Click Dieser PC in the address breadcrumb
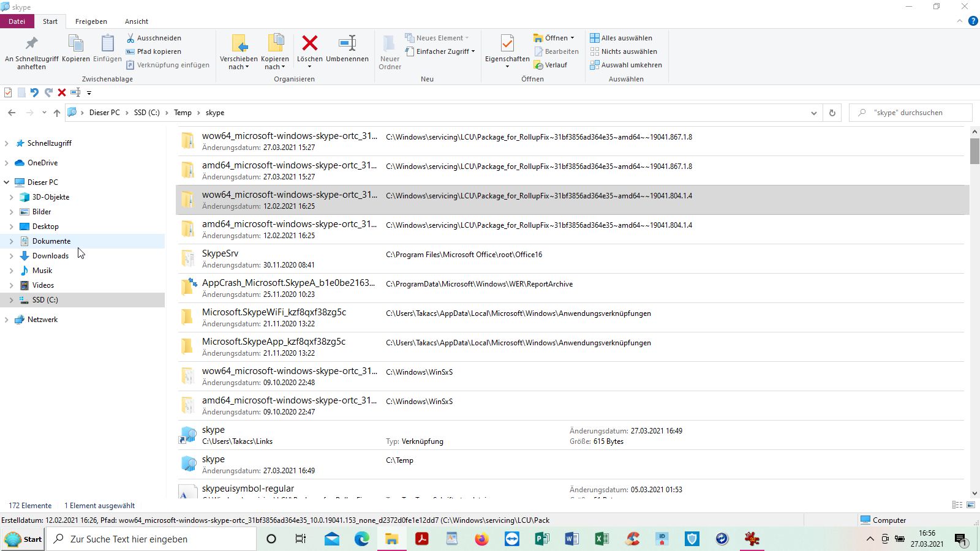980x551 pixels. click(x=105, y=113)
